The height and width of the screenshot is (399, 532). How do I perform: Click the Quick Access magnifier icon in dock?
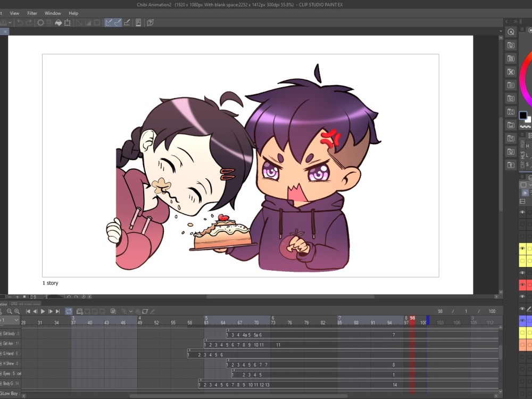[x=511, y=32]
